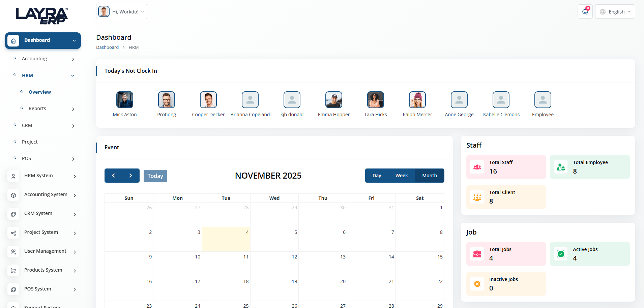Expand the Accounting submenu arrow

[x=73, y=59]
